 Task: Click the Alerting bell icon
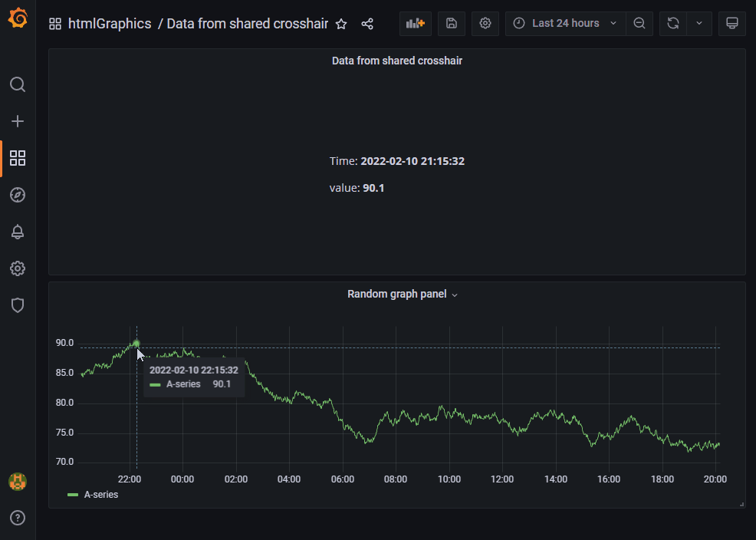click(18, 232)
